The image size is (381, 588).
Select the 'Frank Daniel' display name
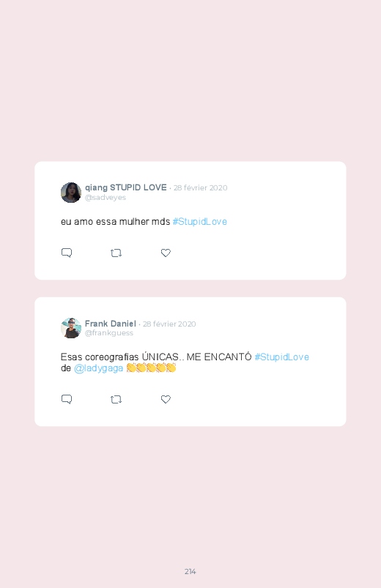pyautogui.click(x=111, y=324)
